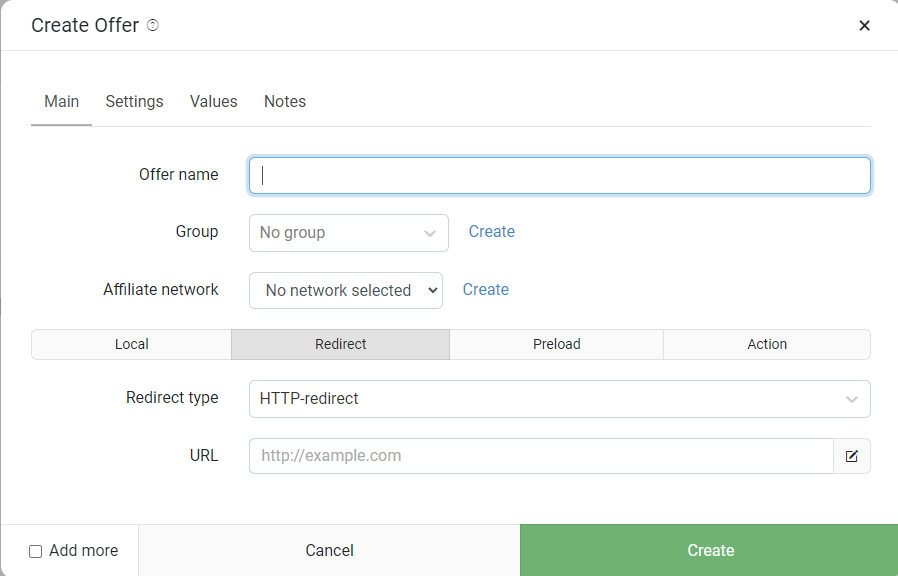
Task: Switch to the Values tab
Action: point(214,102)
